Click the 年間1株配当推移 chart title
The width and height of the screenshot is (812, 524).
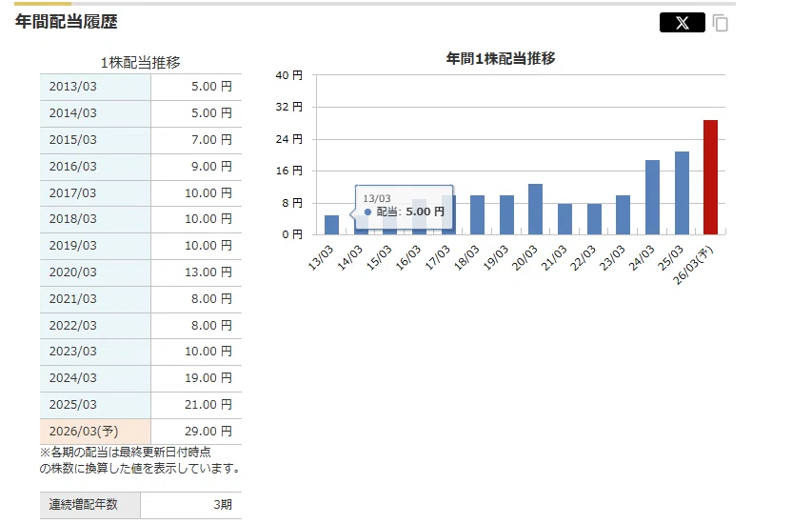(501, 58)
